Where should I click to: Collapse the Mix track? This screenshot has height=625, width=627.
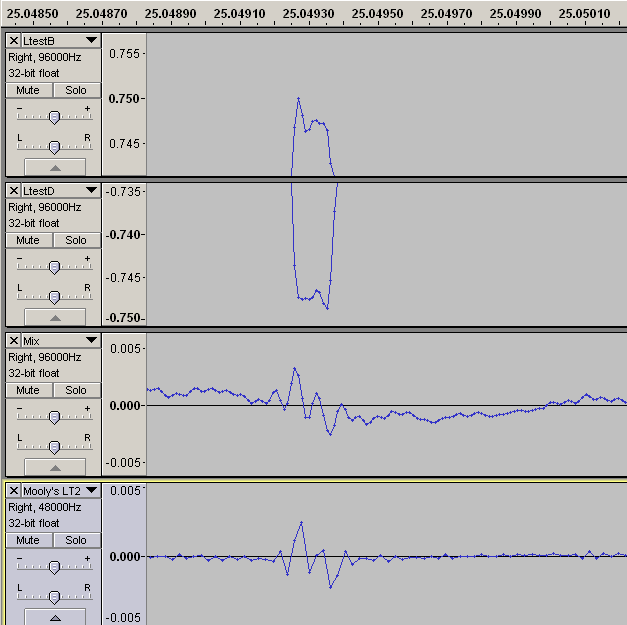click(55, 467)
